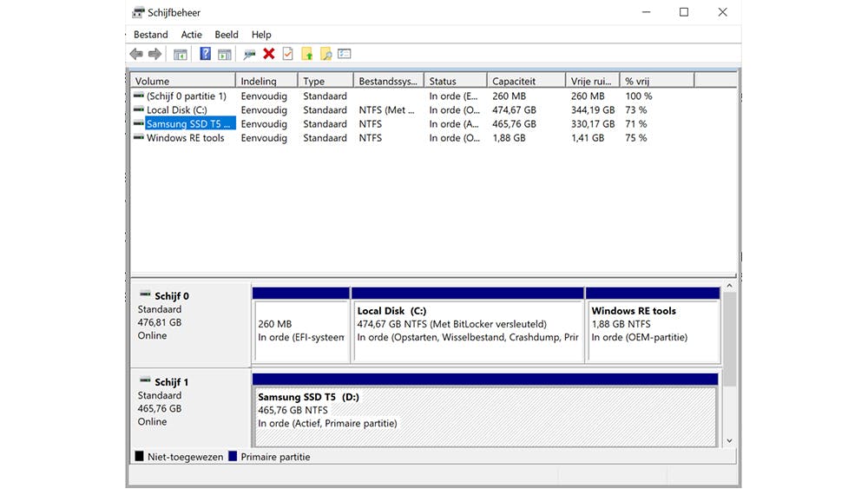Select the Local Disk (C:) partition block

tap(468, 330)
